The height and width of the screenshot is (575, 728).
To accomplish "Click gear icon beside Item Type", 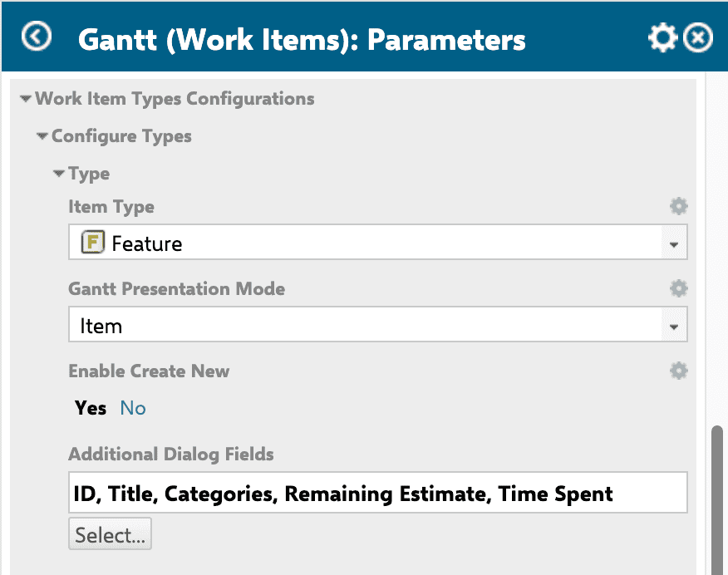I will click(x=678, y=206).
